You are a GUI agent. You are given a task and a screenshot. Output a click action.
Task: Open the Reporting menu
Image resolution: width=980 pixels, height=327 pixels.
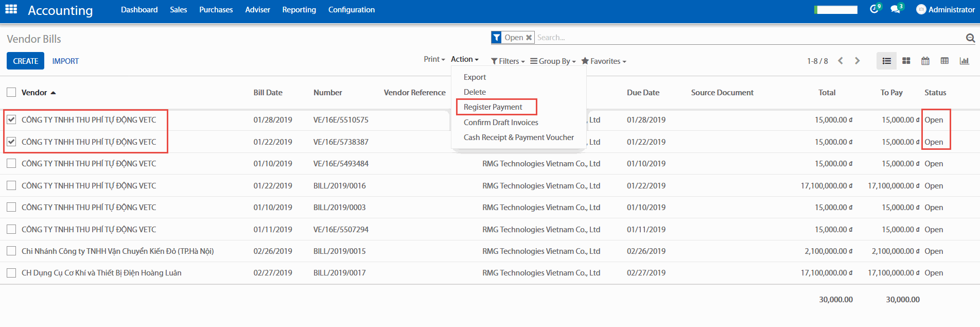click(x=299, y=10)
